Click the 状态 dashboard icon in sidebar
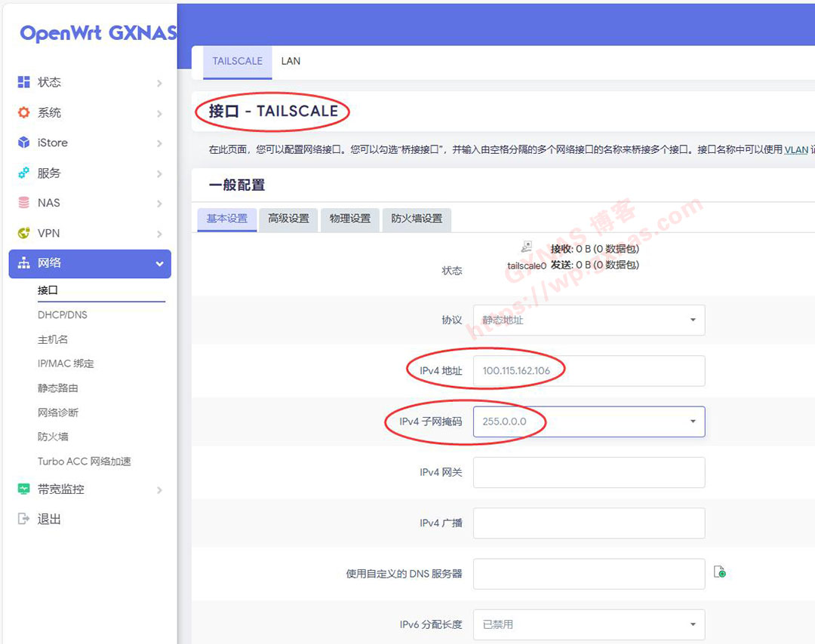The image size is (815, 644). tap(23, 82)
